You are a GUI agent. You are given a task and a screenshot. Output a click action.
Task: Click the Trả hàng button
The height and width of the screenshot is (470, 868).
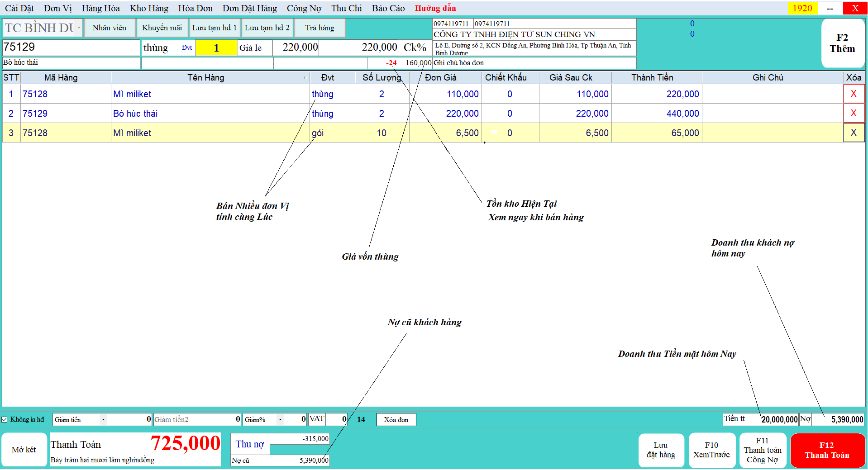pyautogui.click(x=320, y=28)
